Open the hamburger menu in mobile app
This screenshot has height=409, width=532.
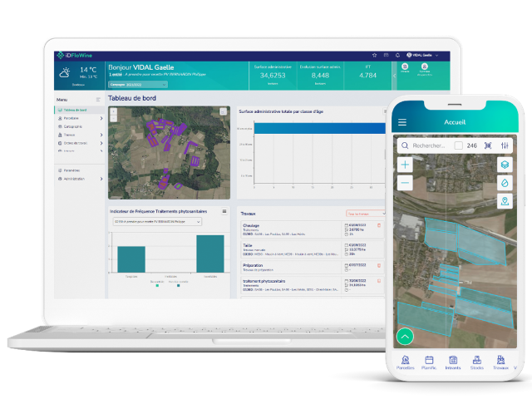coord(403,122)
